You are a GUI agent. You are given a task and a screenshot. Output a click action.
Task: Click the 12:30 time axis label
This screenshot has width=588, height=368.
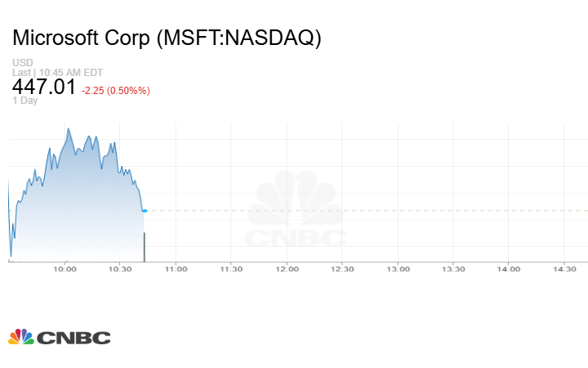(x=342, y=268)
